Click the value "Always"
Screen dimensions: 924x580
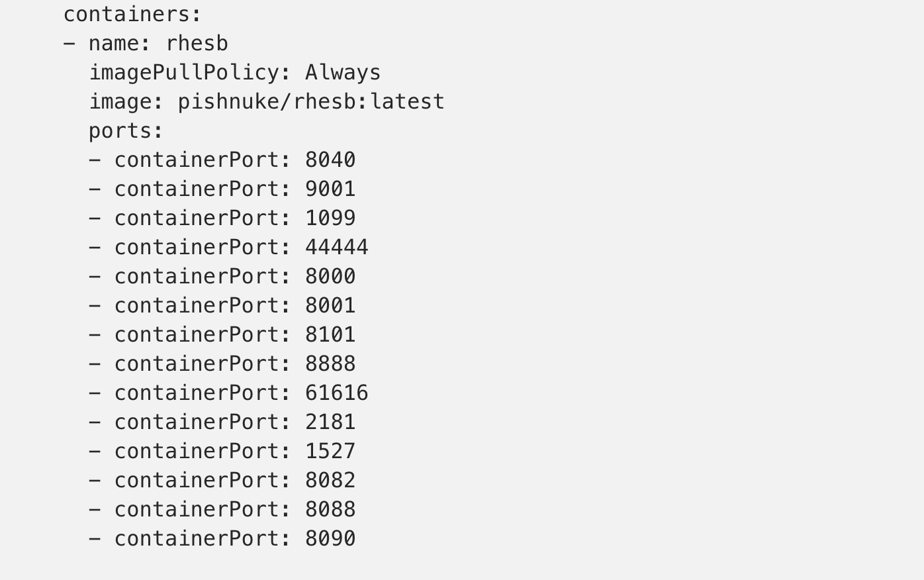[342, 72]
